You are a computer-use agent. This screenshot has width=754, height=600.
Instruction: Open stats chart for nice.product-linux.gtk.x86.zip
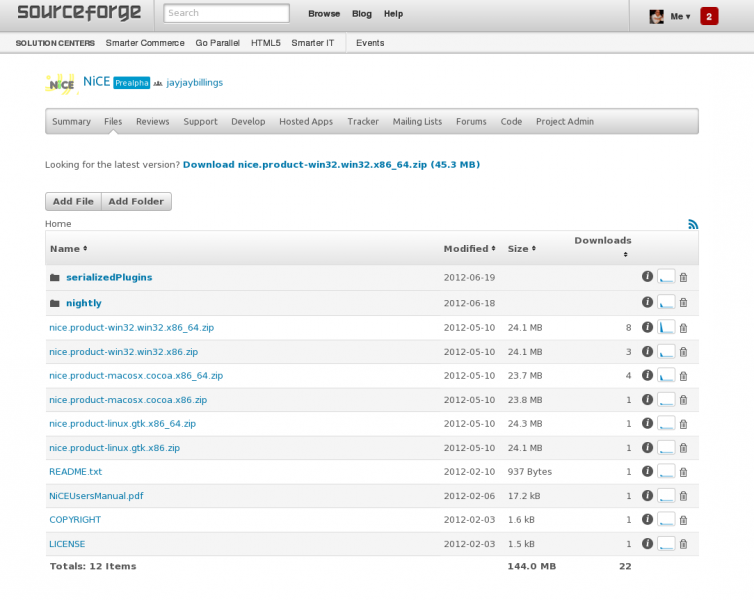tap(666, 448)
